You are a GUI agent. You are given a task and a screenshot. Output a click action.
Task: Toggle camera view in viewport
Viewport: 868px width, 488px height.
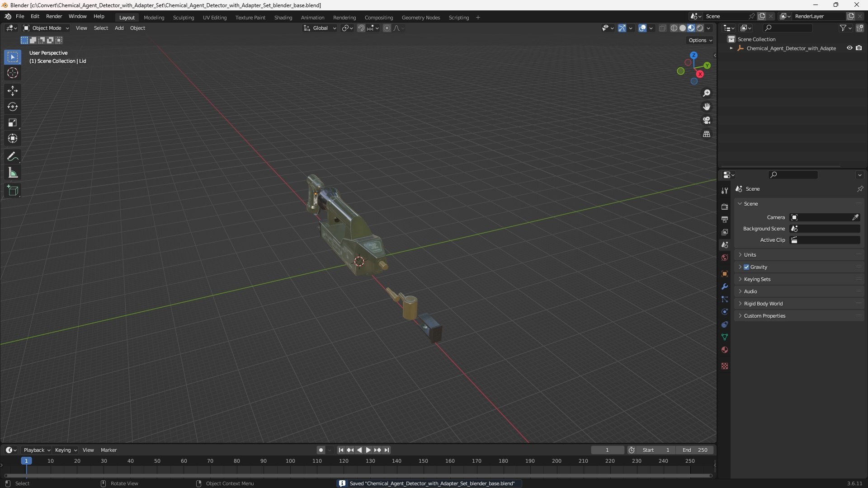point(707,120)
